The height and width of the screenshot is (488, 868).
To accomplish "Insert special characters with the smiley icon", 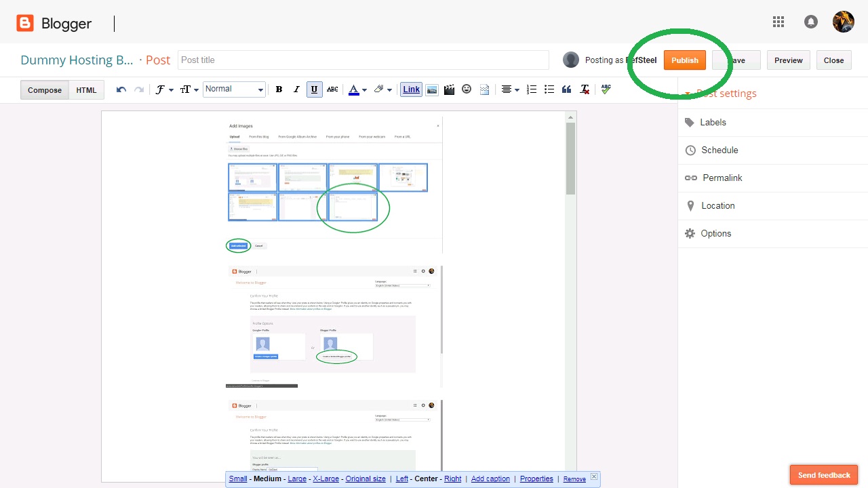I will pos(467,89).
